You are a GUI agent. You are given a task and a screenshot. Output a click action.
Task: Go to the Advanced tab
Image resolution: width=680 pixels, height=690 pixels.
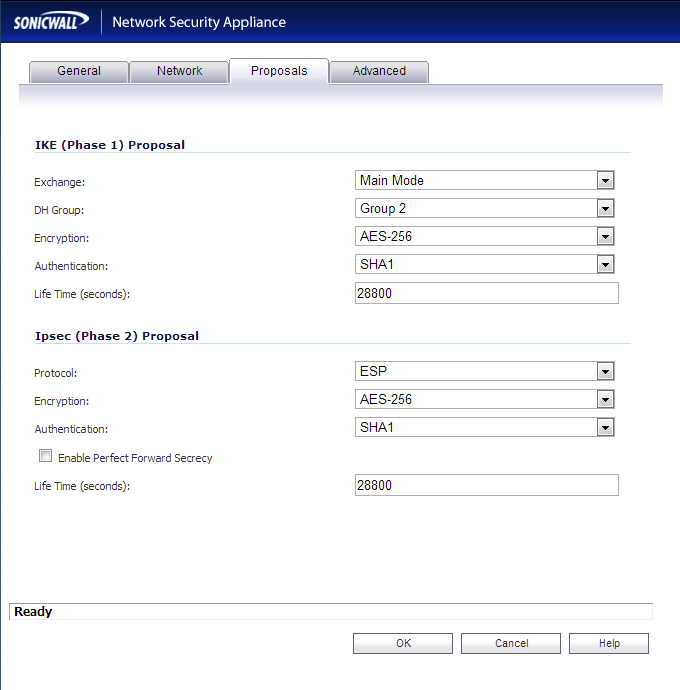[379, 71]
